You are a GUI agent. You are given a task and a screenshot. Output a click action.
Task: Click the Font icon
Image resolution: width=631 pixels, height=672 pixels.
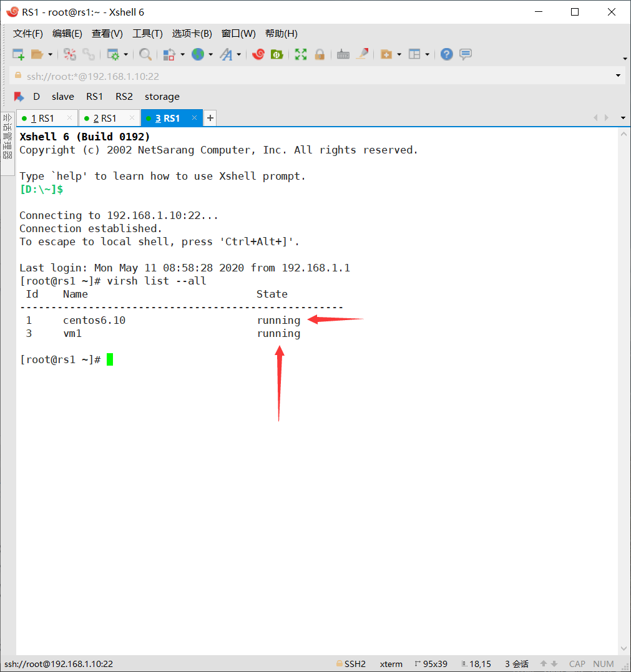point(226,54)
